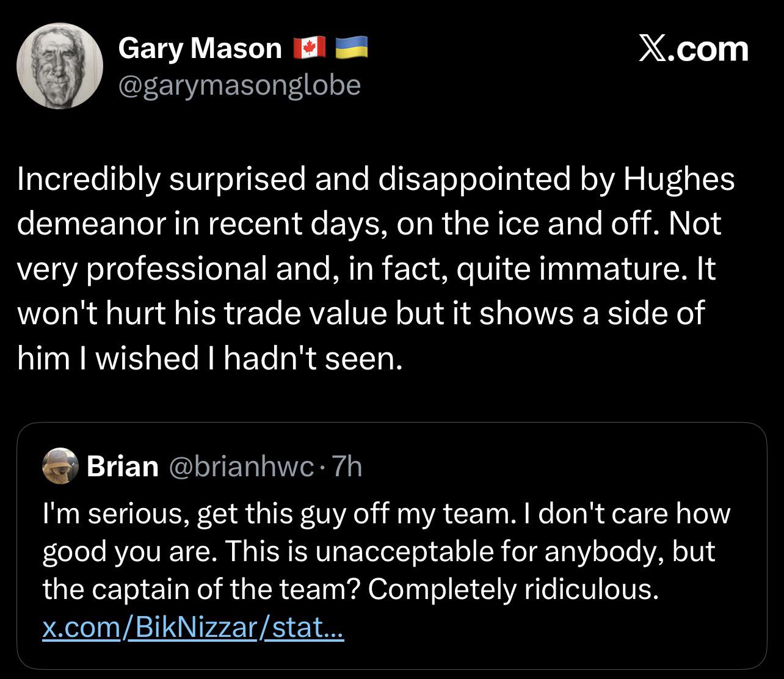Click the 7h timestamp on Brian's post
The height and width of the screenshot is (679, 784).
(x=345, y=467)
